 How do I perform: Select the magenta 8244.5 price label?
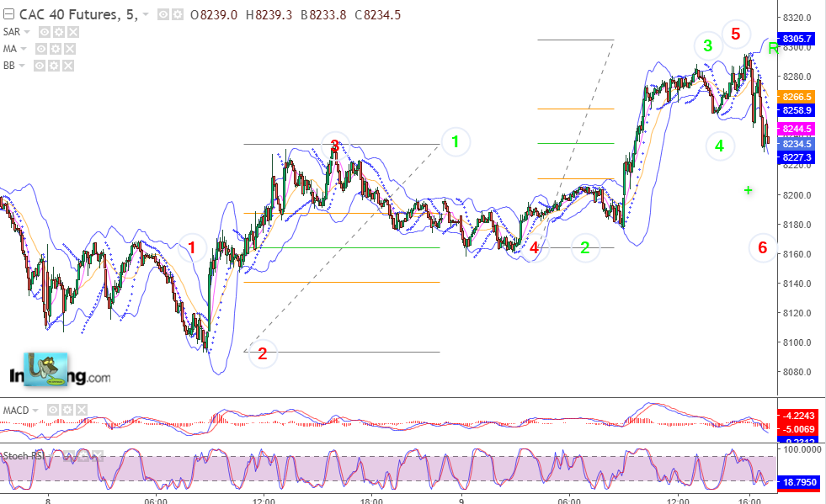[x=797, y=129]
